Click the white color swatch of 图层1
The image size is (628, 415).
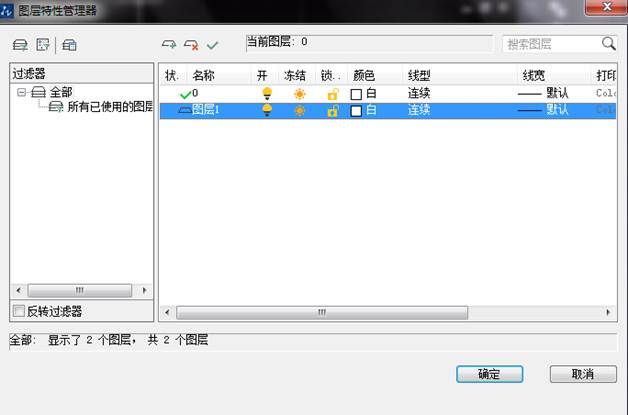tap(356, 110)
